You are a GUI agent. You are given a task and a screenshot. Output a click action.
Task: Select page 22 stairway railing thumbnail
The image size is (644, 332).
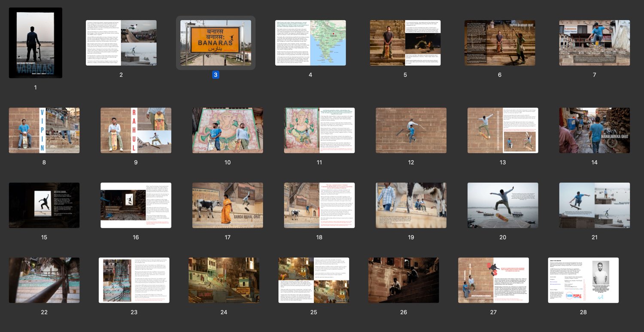(44, 280)
